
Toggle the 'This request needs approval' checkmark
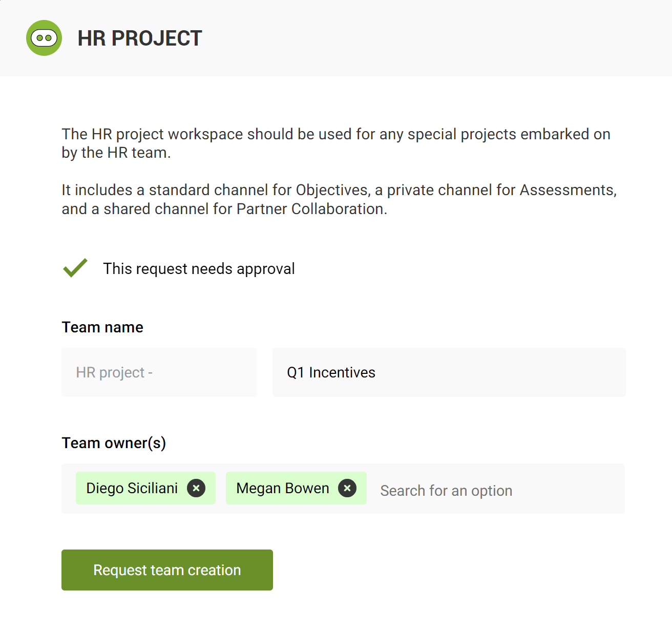point(75,268)
